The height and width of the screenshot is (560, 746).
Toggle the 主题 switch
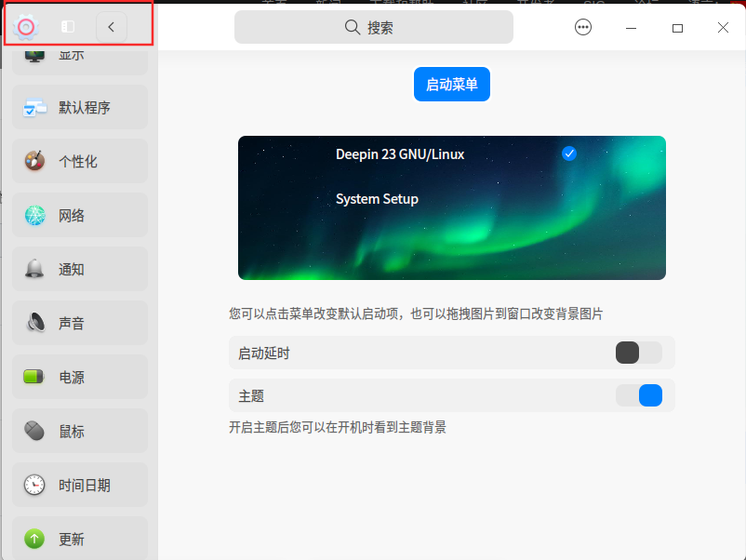638,395
